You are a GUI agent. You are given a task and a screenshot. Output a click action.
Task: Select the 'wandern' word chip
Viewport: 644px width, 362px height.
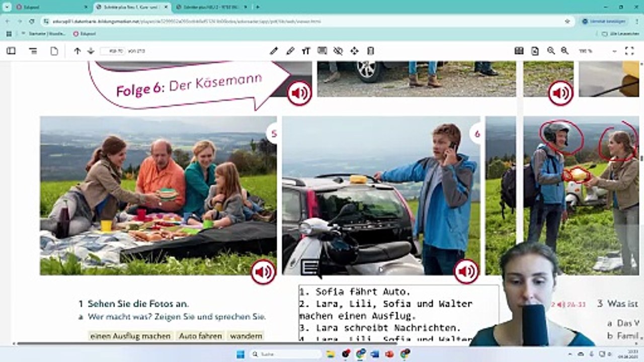(246, 336)
